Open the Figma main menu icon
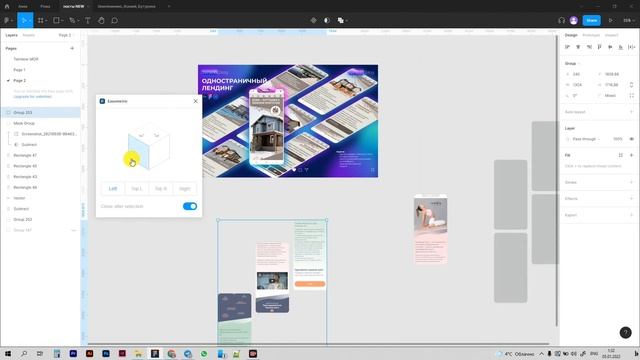 pyautogui.click(x=7, y=20)
